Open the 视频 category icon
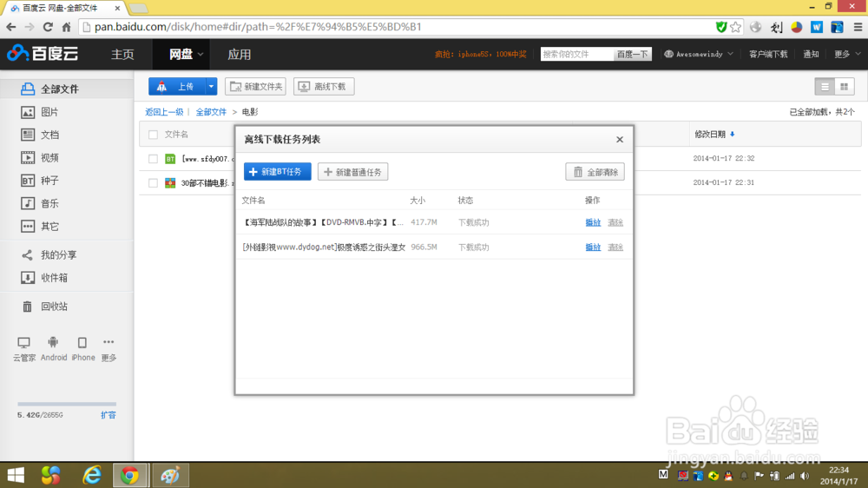868x488 pixels. pos(28,158)
